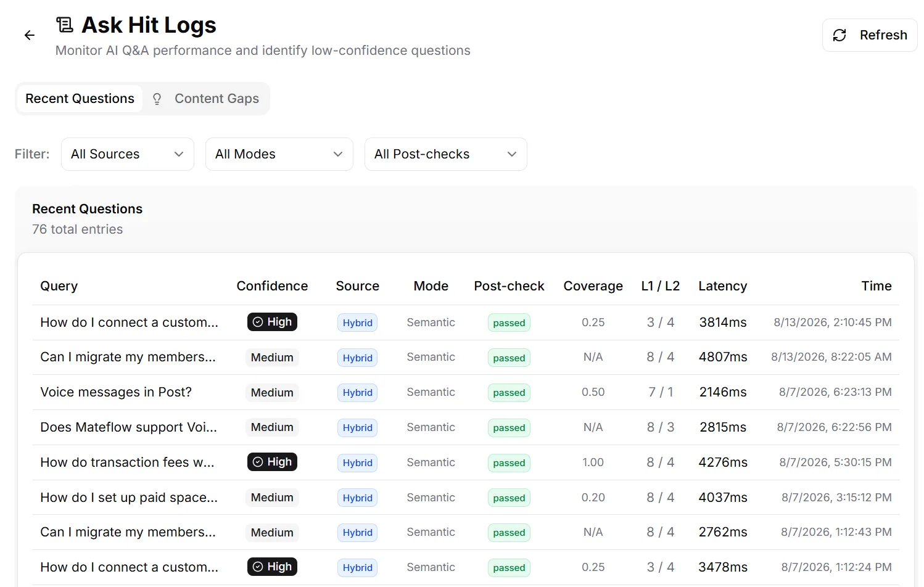The image size is (924, 587).
Task: Open the migrate members query with 4807ms latency
Action: [128, 357]
